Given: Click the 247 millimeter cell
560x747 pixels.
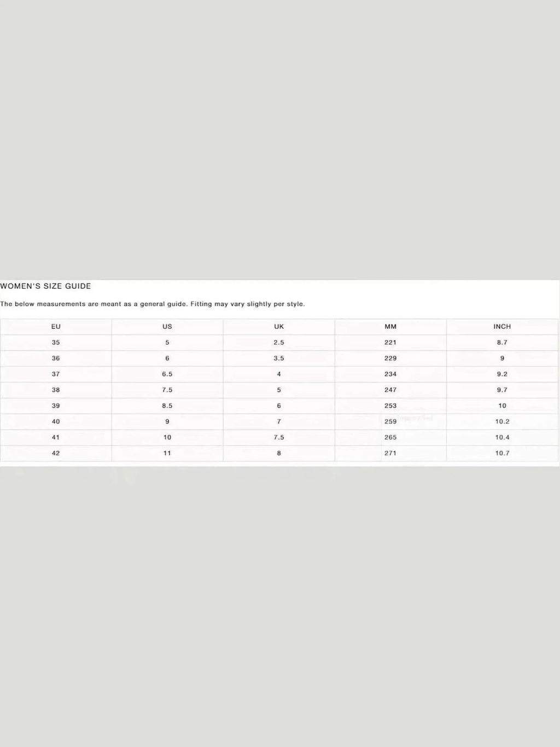Looking at the screenshot, I should tap(390, 390).
